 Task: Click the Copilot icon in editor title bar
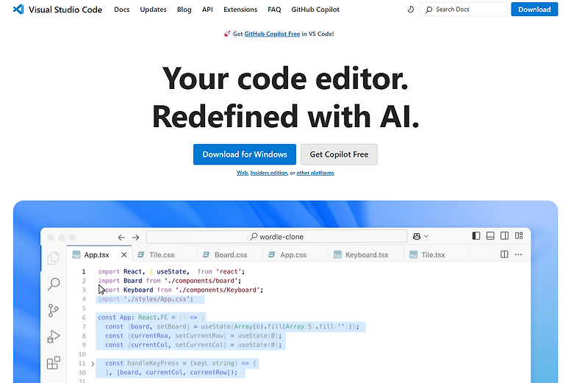click(x=417, y=236)
